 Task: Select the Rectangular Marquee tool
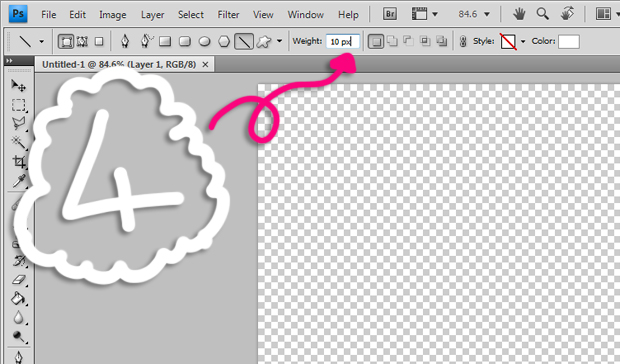click(19, 105)
